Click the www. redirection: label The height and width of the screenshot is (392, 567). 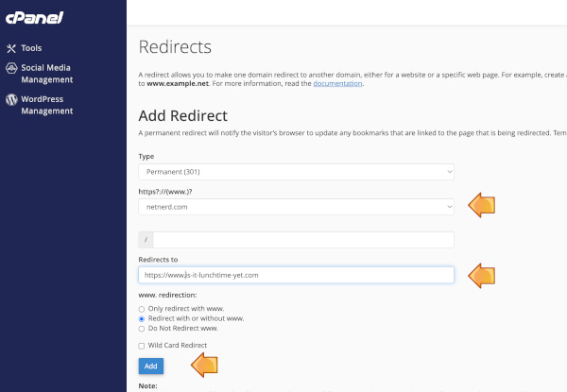pyautogui.click(x=167, y=295)
